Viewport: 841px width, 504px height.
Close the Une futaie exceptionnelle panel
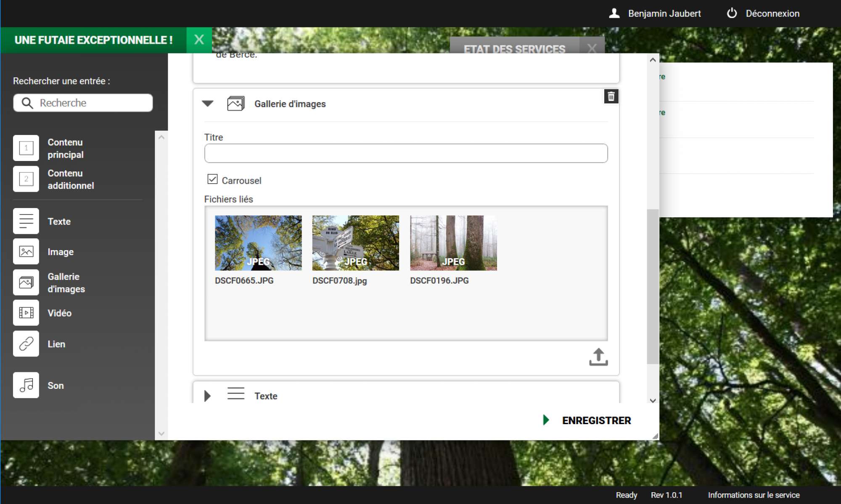click(x=199, y=40)
